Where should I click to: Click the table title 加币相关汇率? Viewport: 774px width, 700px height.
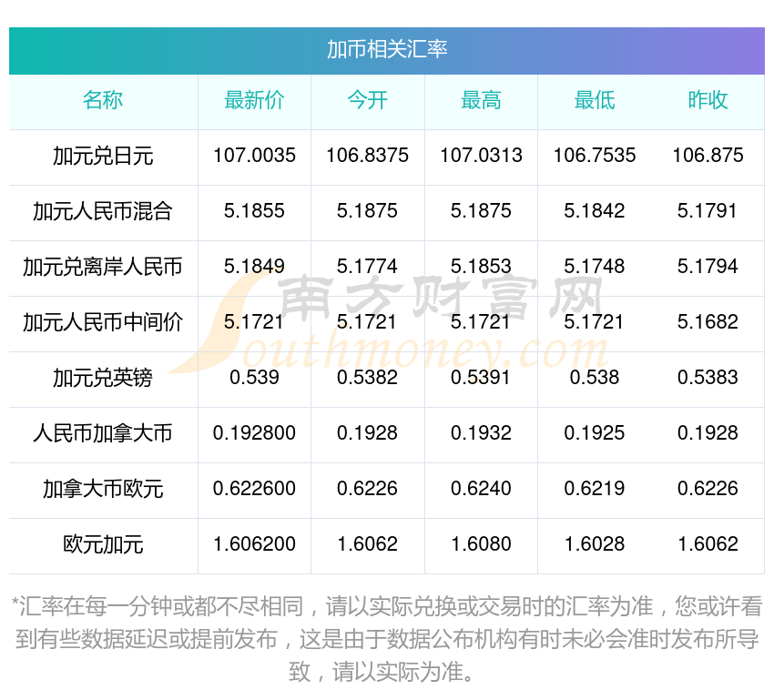pos(387,49)
